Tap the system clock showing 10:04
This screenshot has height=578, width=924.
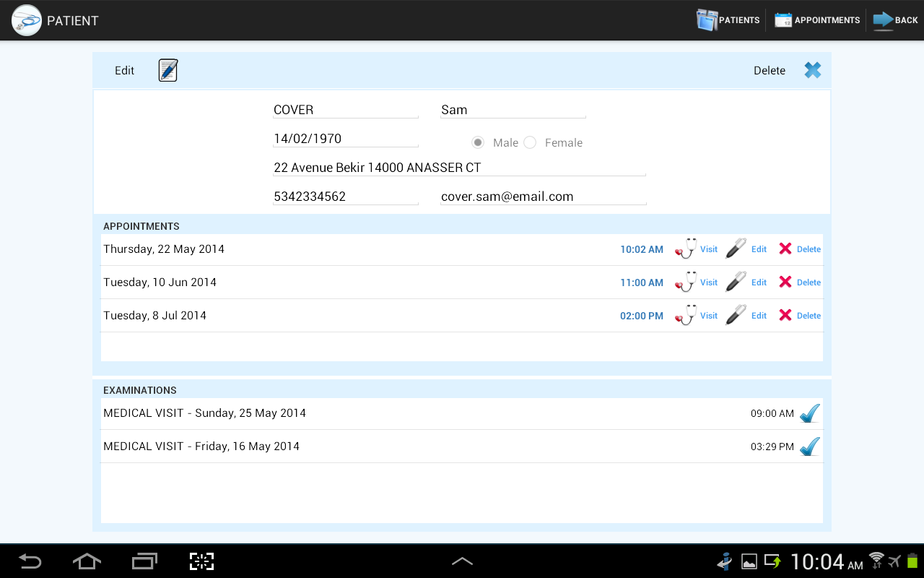(826, 561)
